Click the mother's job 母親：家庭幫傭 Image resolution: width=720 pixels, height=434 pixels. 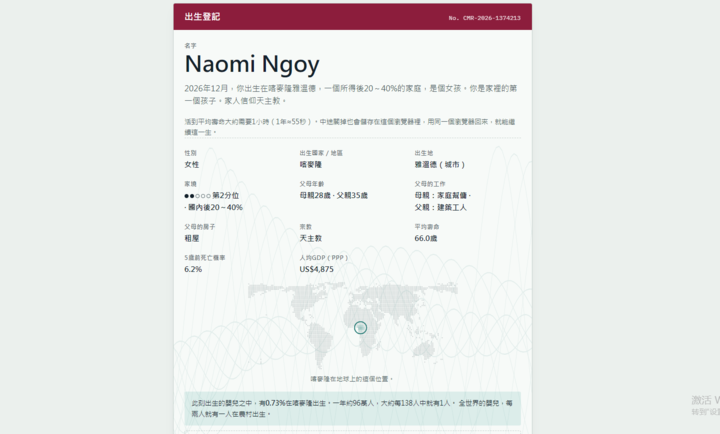click(x=441, y=195)
